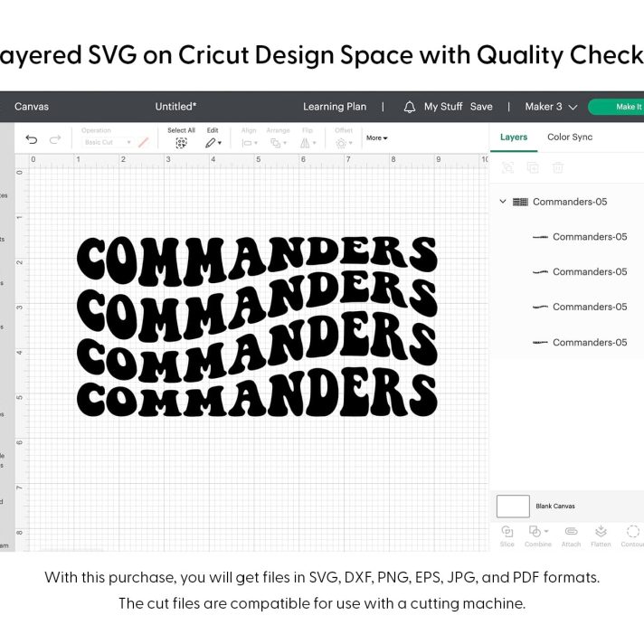
Task: Open the Maker 3 machine dropdown
Action: [x=551, y=107]
